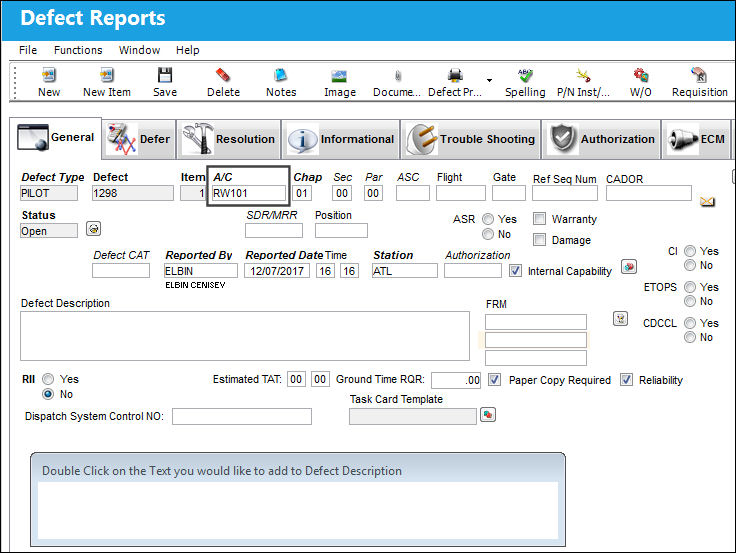Toggle the Internal Capability checkbox
This screenshot has height=553, width=736.
coord(515,271)
